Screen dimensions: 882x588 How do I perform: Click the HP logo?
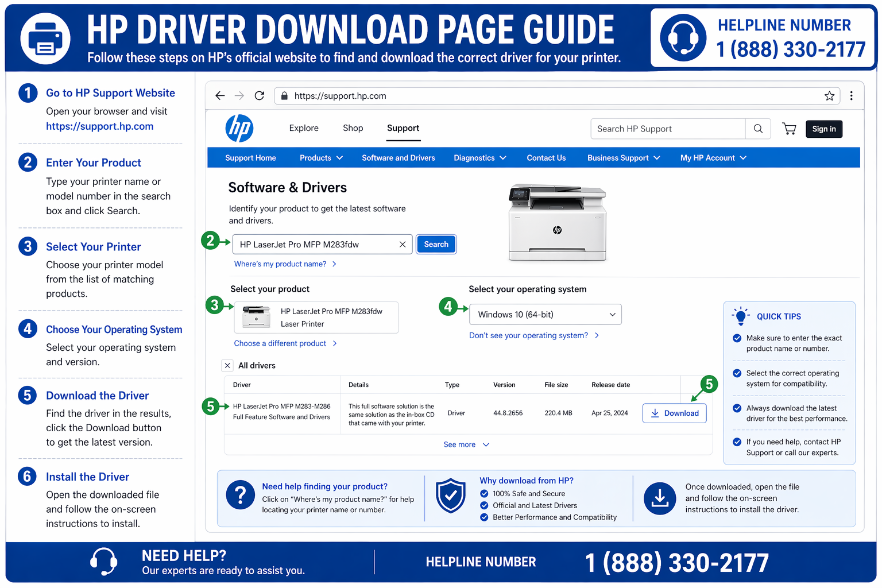click(239, 128)
